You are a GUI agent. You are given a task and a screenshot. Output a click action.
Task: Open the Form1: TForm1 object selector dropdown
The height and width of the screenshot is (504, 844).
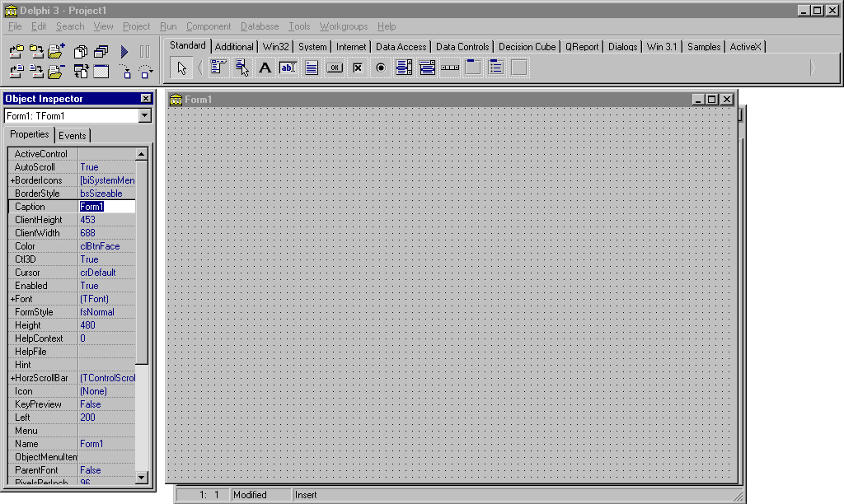pos(145,115)
